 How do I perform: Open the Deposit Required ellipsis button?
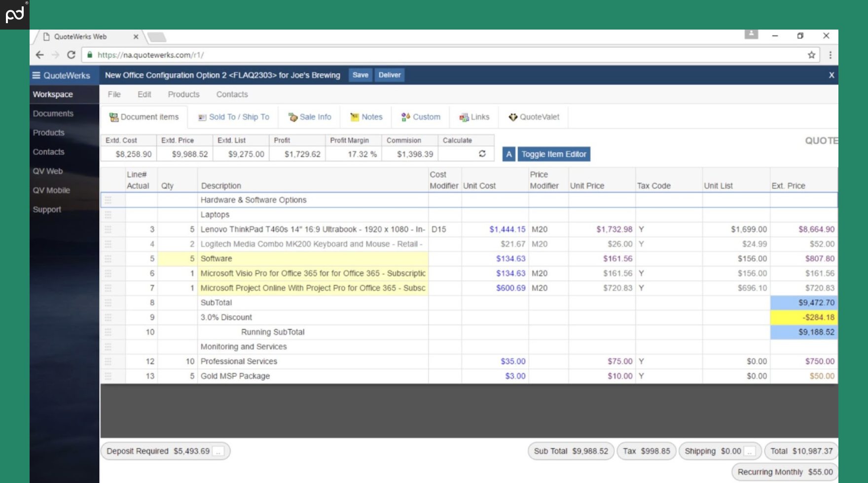point(218,451)
